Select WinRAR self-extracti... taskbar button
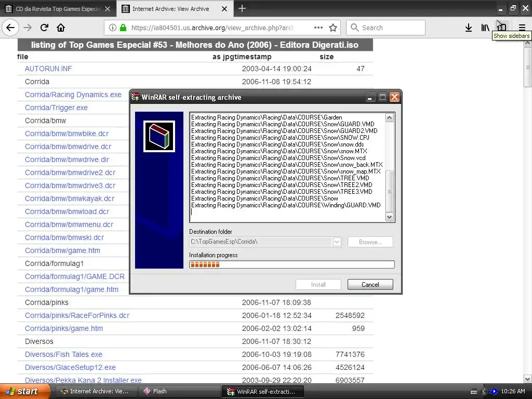 pyautogui.click(x=262, y=391)
